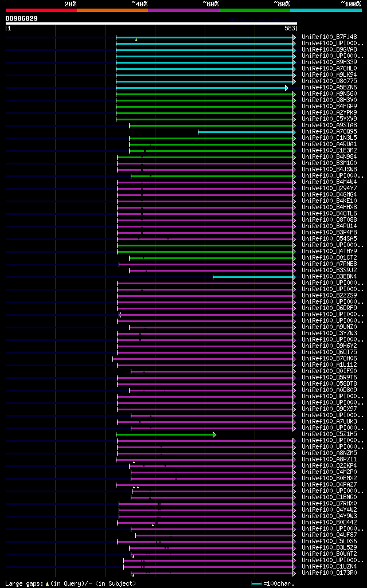
Task: Select the UniRef100_B4FGP9 label
Action: (x=330, y=107)
